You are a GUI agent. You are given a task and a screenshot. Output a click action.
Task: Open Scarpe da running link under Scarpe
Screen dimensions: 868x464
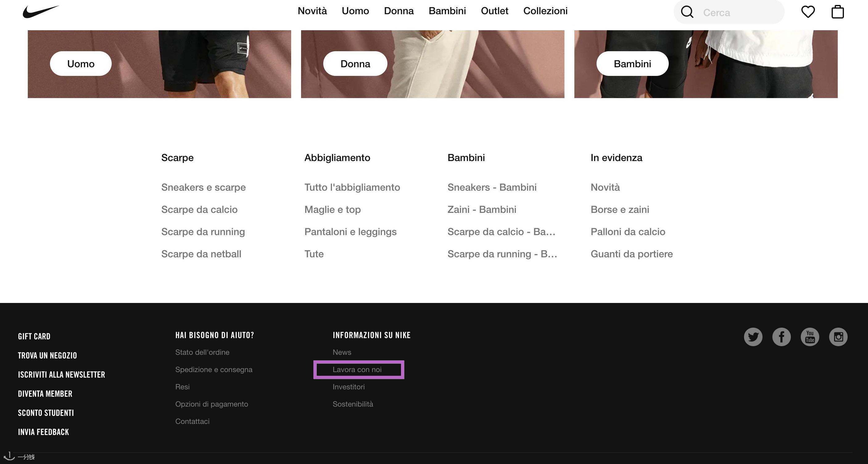[203, 232]
